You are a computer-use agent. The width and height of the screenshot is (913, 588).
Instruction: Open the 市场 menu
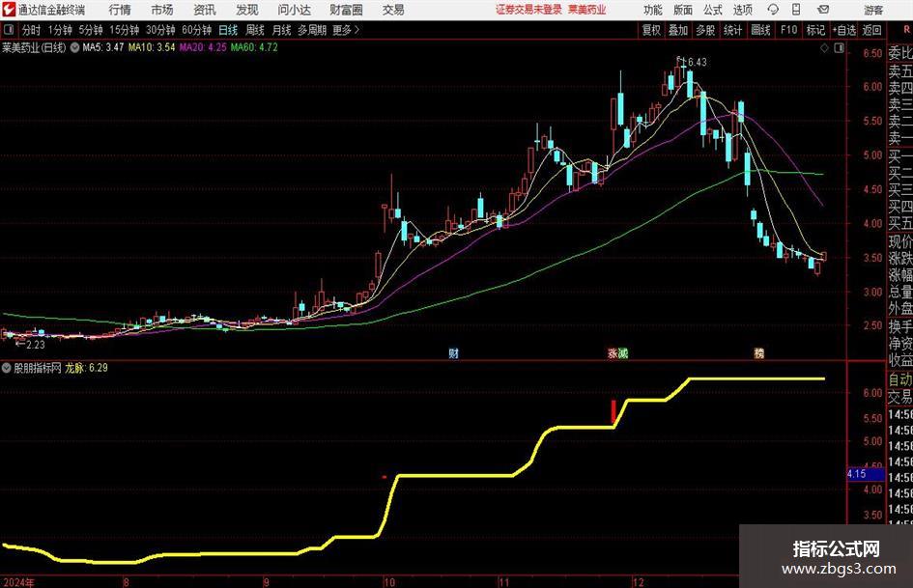click(162, 10)
